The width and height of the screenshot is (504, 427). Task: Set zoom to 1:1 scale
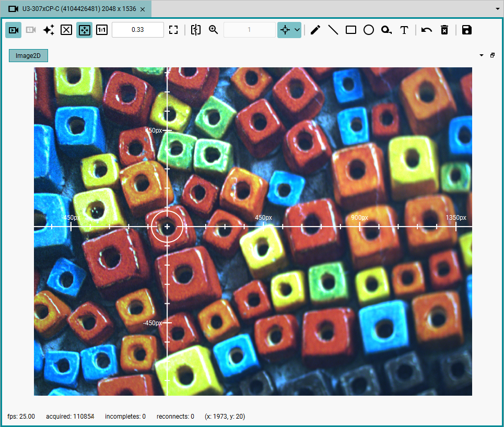[102, 30]
